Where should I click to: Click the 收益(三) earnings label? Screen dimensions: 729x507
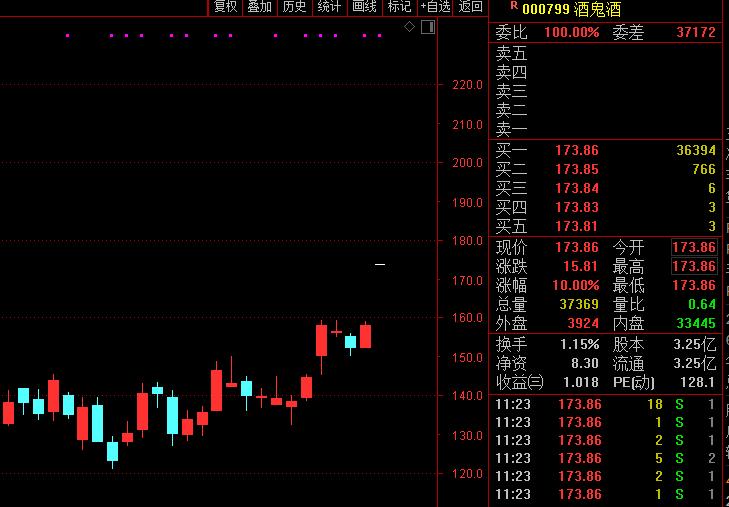(x=520, y=382)
